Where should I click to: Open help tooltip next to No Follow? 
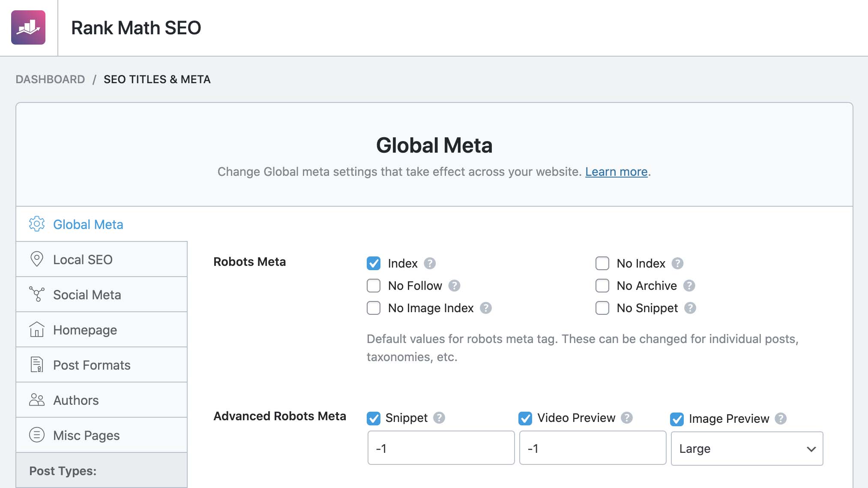(x=454, y=286)
